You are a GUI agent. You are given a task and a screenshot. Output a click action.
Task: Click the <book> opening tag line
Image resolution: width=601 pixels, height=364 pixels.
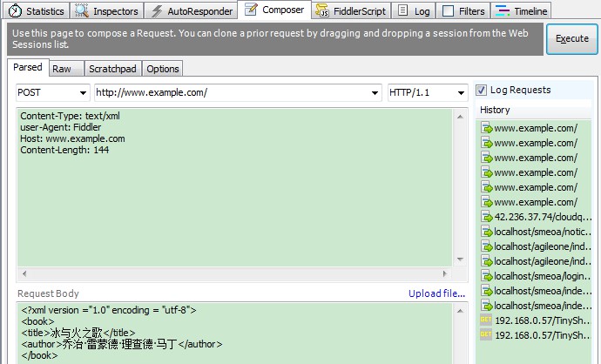coord(38,321)
